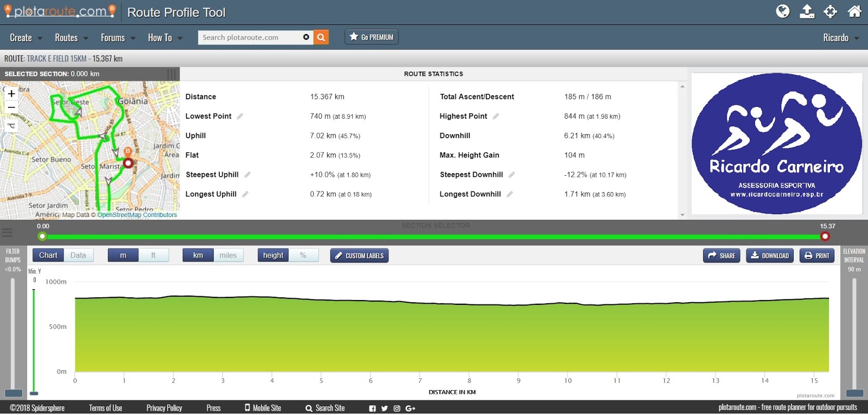Toggle the profile view to Data
Screen dimensions: 868x415
tap(78, 256)
